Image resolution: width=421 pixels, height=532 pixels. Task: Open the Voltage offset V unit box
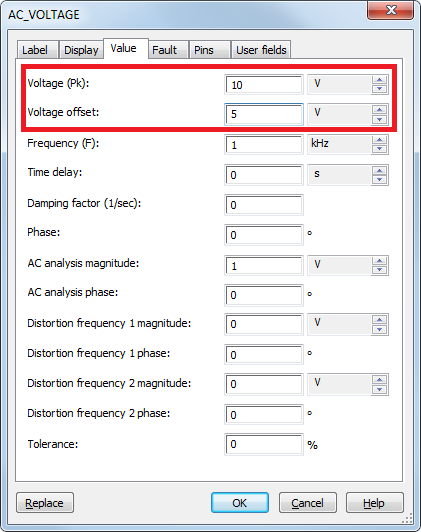click(339, 114)
